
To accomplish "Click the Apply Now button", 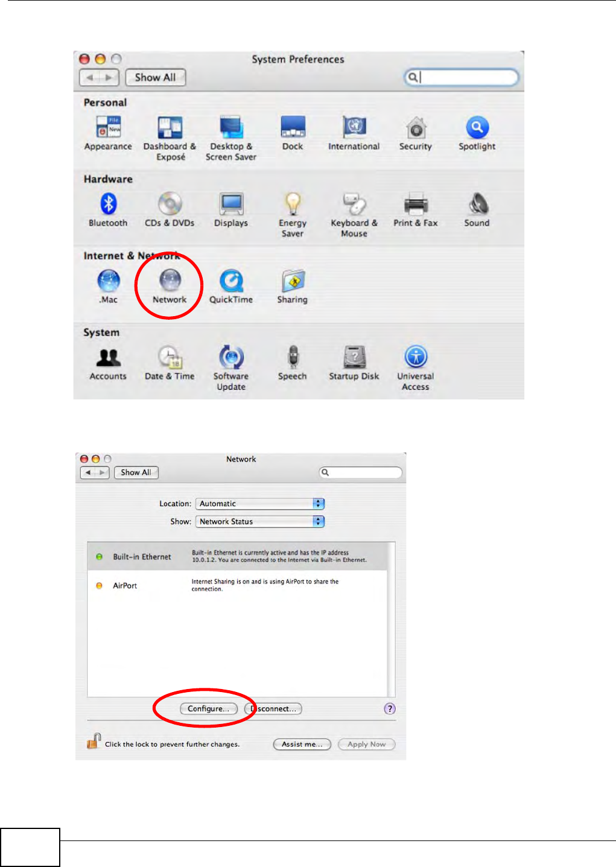I will pyautogui.click(x=367, y=745).
